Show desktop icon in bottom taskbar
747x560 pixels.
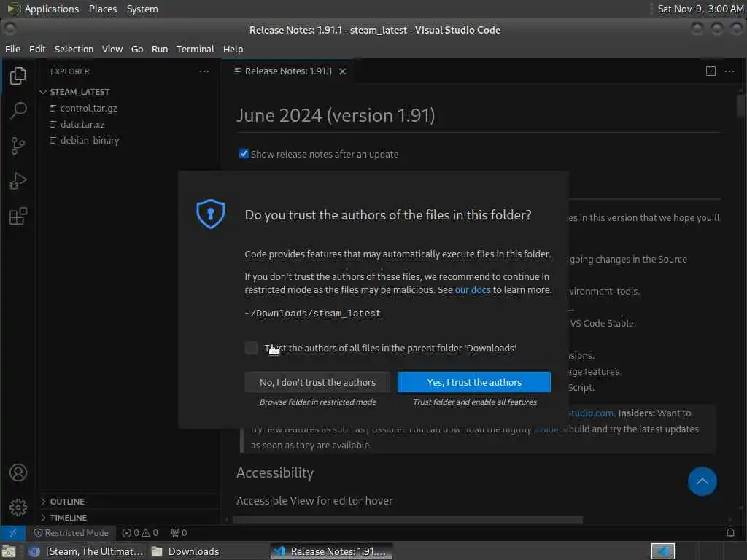[x=9, y=551]
